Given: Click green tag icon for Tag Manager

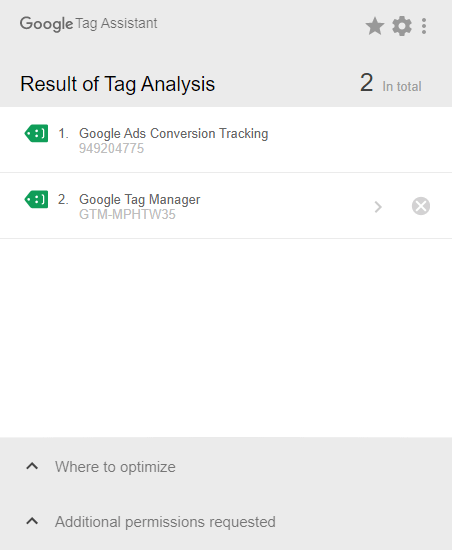Looking at the screenshot, I should click(36, 199).
